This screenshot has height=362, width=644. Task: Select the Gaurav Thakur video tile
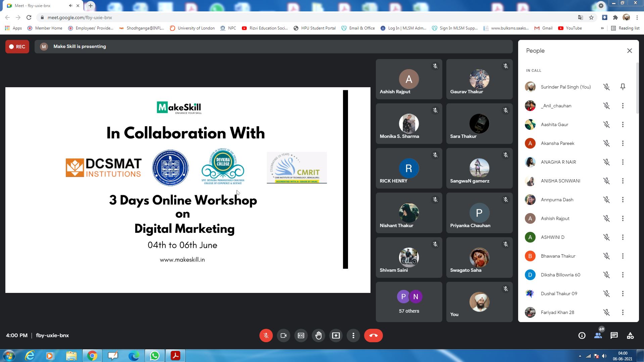click(479, 79)
